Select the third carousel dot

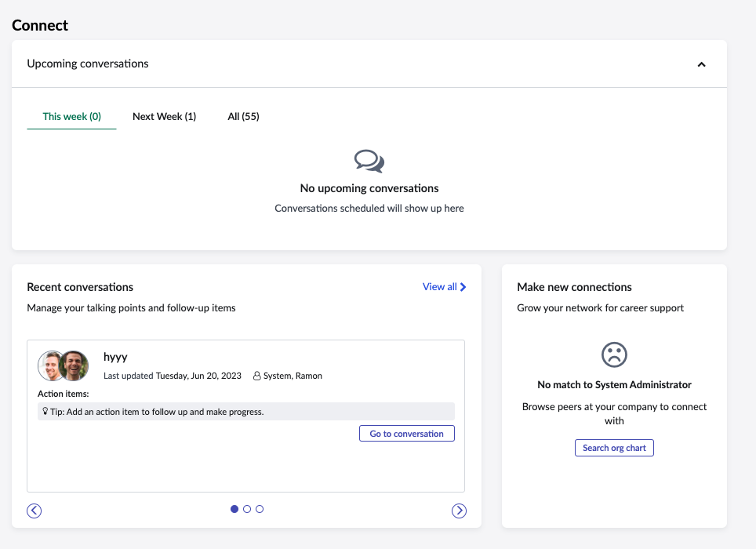click(x=260, y=509)
